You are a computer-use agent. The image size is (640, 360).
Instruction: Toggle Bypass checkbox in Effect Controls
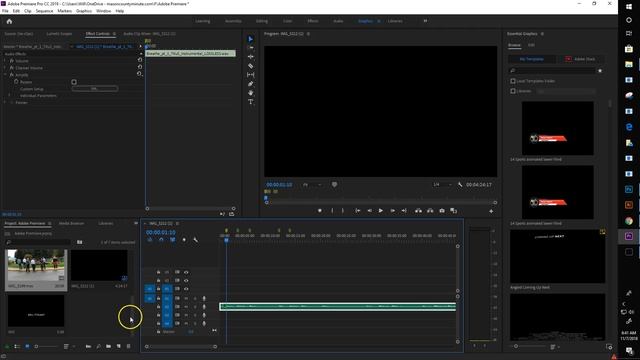(x=74, y=82)
